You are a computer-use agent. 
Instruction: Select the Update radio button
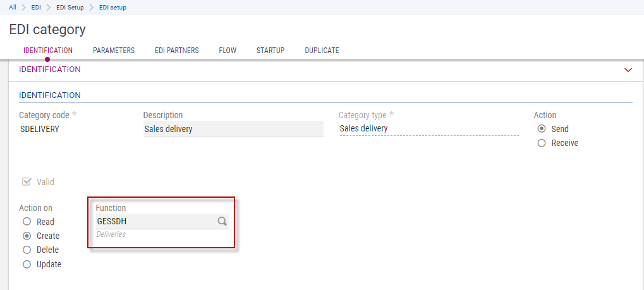27,265
